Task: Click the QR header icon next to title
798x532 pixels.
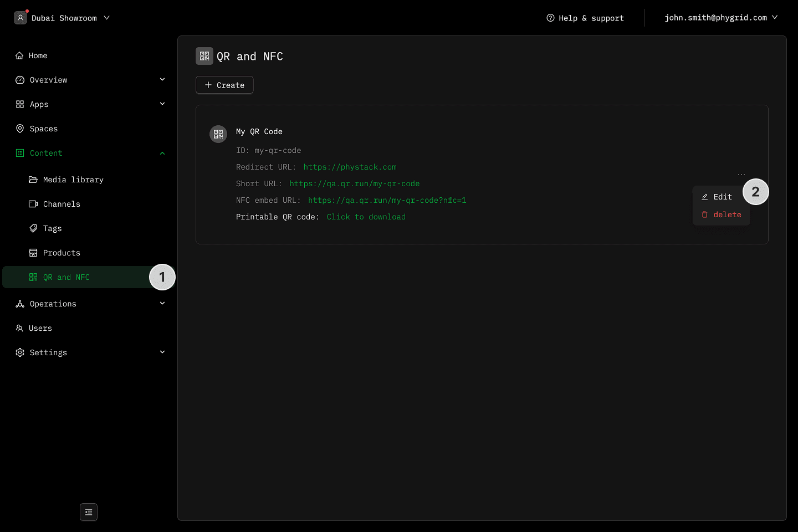Action: [204, 56]
